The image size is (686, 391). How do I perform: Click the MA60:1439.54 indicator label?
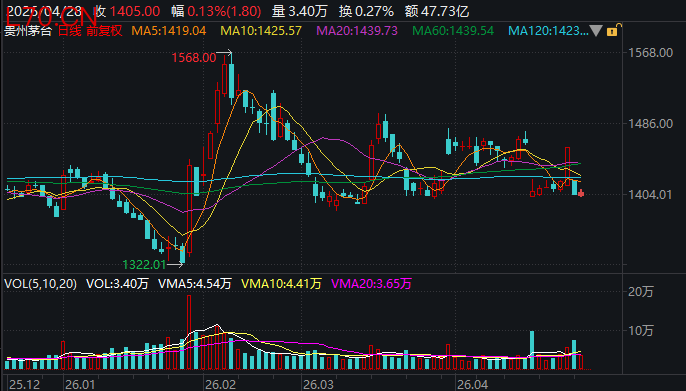click(x=453, y=31)
